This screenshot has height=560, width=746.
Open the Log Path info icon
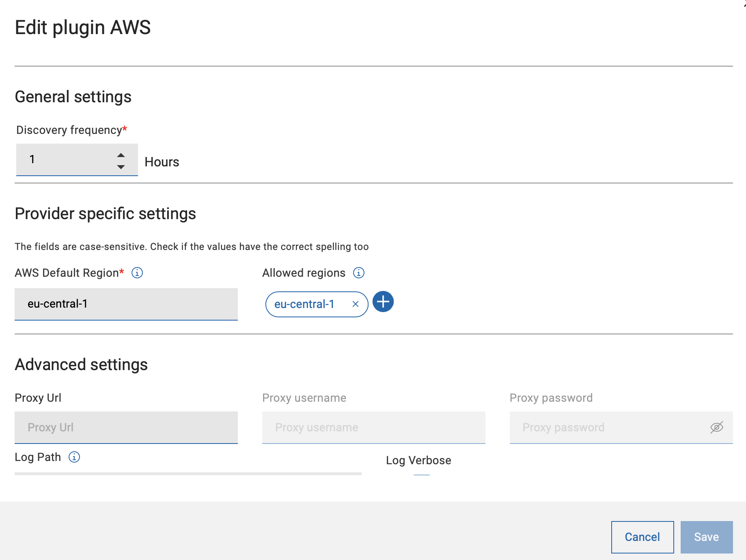click(x=74, y=457)
